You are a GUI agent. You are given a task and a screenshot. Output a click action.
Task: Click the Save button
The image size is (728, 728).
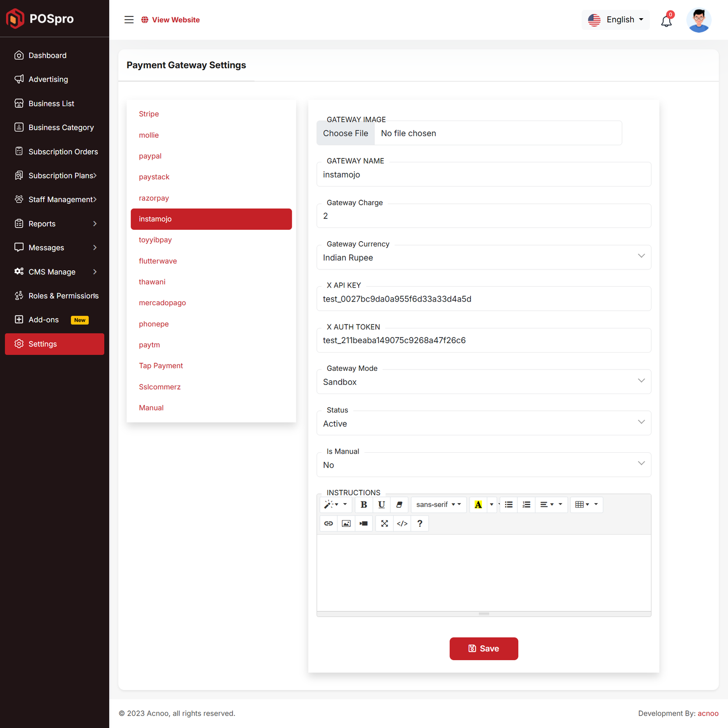tap(484, 648)
